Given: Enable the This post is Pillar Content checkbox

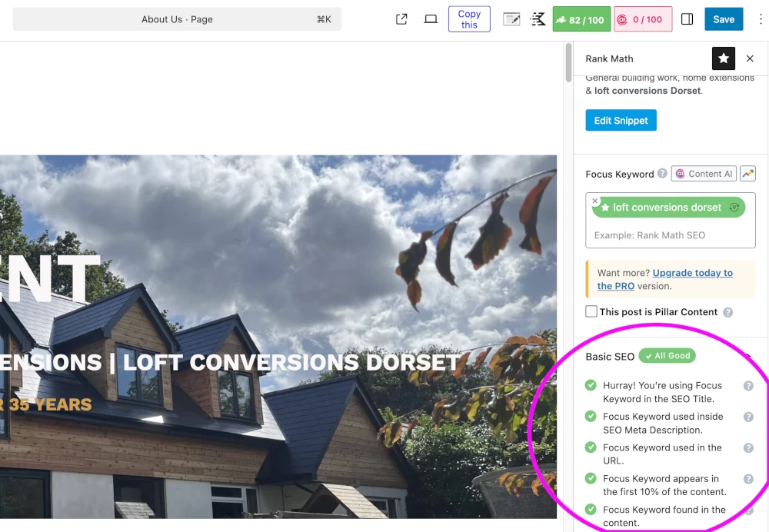Looking at the screenshot, I should [x=591, y=312].
